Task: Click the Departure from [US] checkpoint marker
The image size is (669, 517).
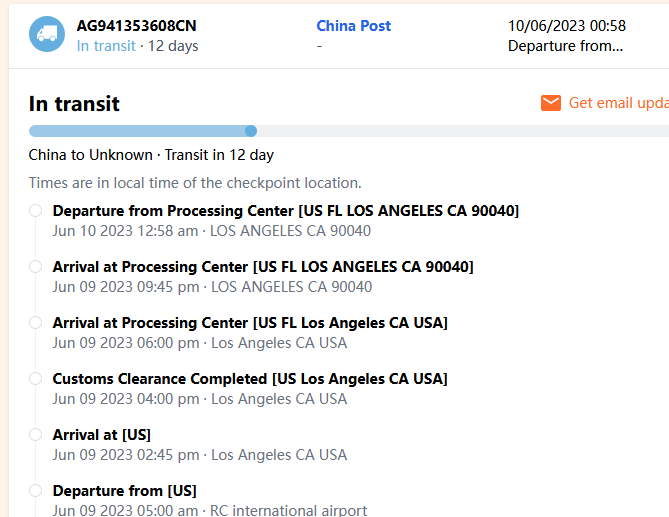Action: [36, 491]
